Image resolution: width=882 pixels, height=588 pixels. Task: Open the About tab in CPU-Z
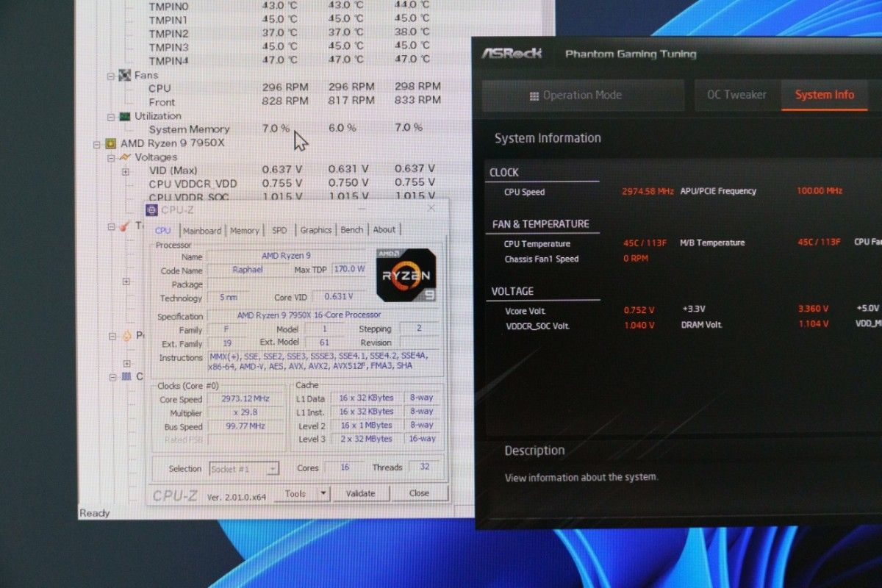[x=384, y=230]
